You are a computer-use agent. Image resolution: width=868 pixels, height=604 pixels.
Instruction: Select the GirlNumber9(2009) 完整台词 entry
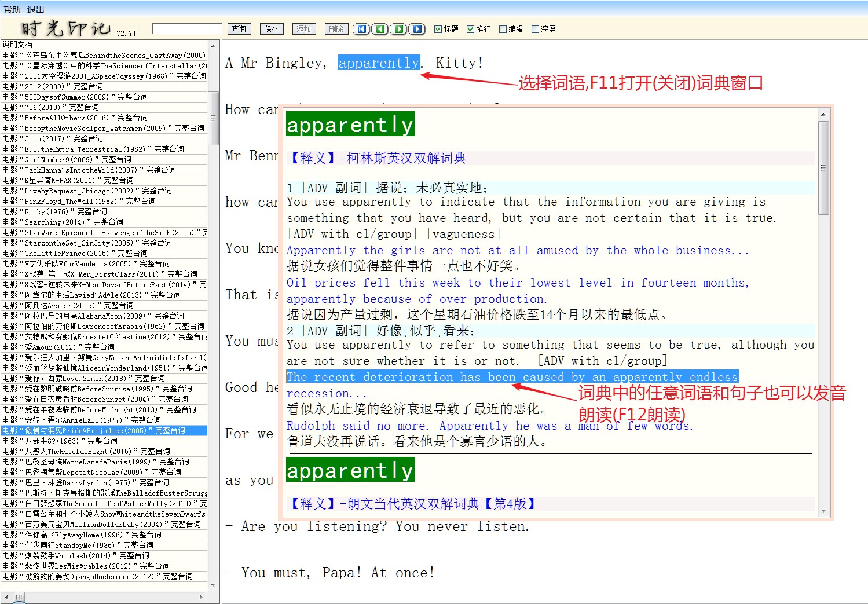click(x=104, y=159)
